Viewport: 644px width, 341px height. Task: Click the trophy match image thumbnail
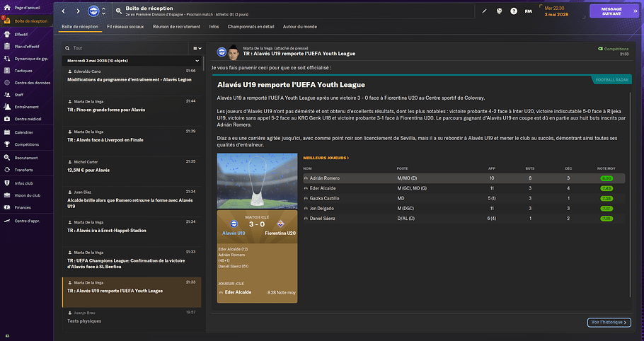[x=257, y=181]
